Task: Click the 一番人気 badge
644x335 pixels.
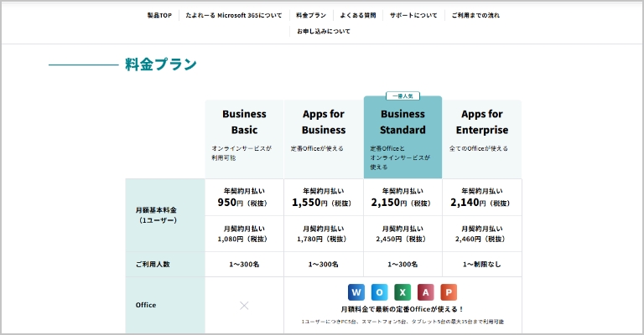Action: point(402,96)
